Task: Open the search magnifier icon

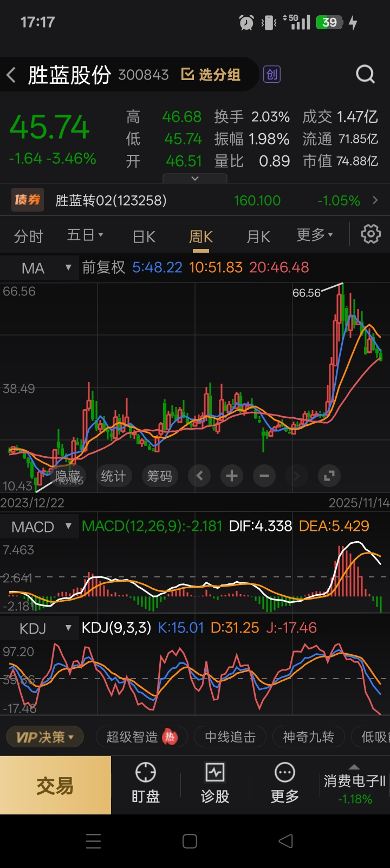Action: click(x=365, y=74)
